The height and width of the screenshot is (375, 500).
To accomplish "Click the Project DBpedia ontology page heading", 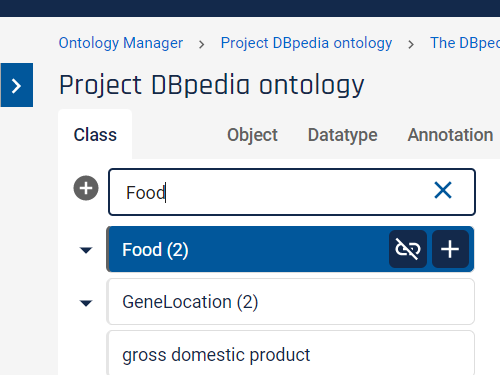I will (x=212, y=86).
